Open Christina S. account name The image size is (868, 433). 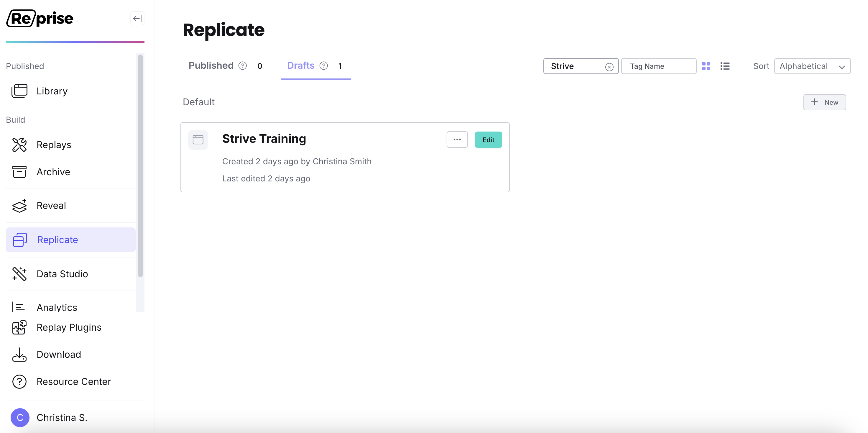62,417
